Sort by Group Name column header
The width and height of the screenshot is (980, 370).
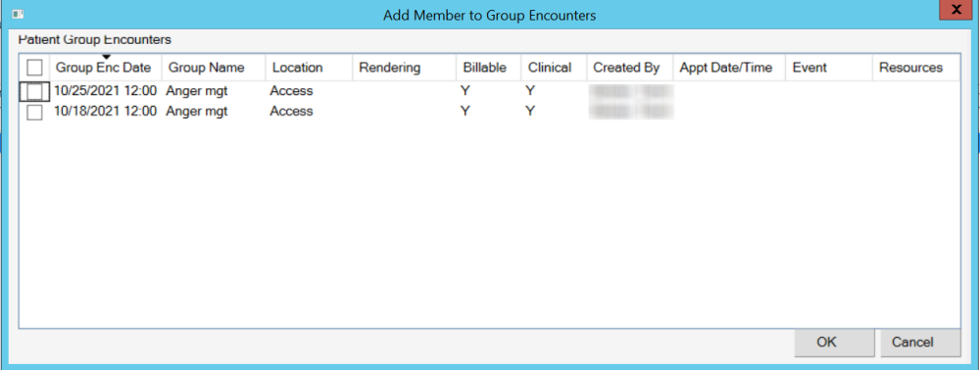pyautogui.click(x=214, y=68)
